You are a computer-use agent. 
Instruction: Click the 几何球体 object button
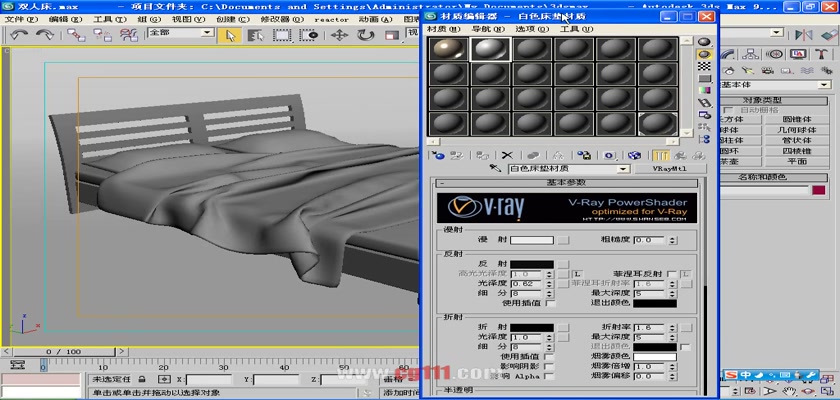pos(797,130)
